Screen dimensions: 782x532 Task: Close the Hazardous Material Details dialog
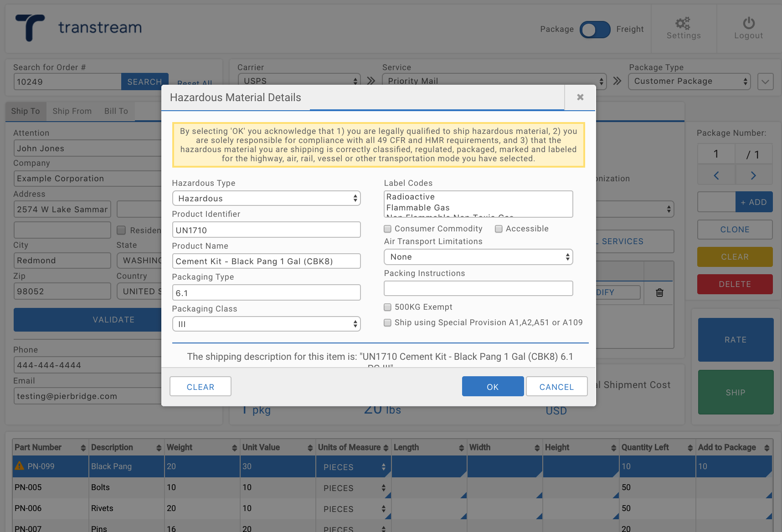click(580, 97)
